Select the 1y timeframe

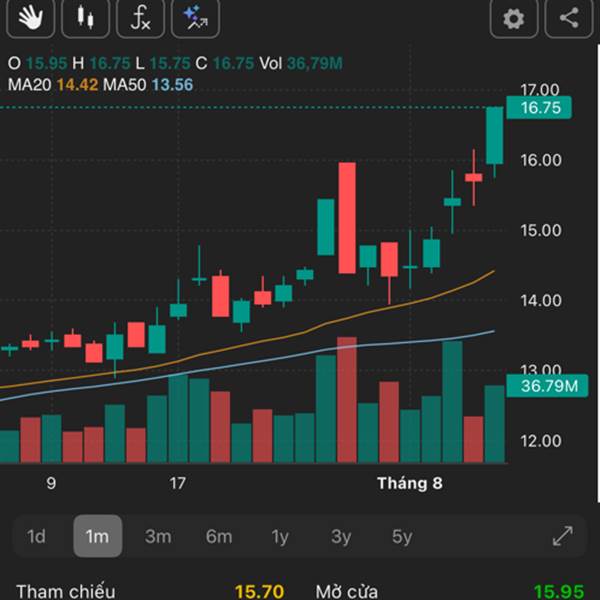click(280, 536)
